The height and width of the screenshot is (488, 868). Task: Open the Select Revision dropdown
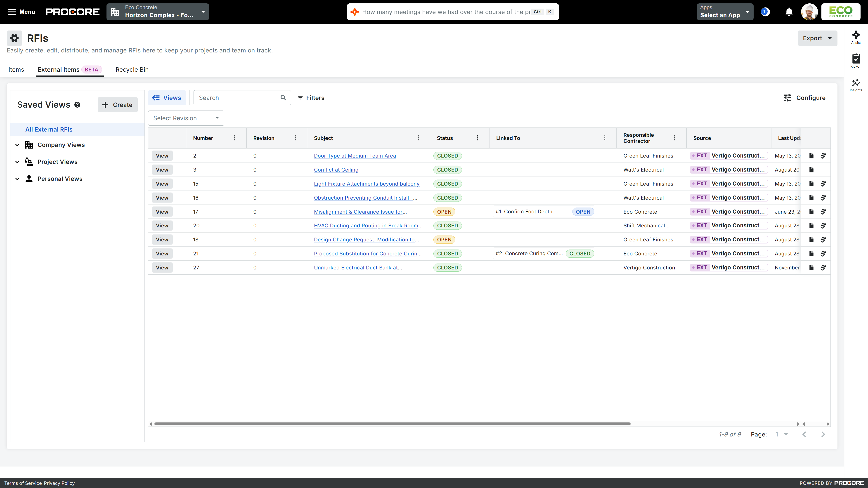point(186,118)
